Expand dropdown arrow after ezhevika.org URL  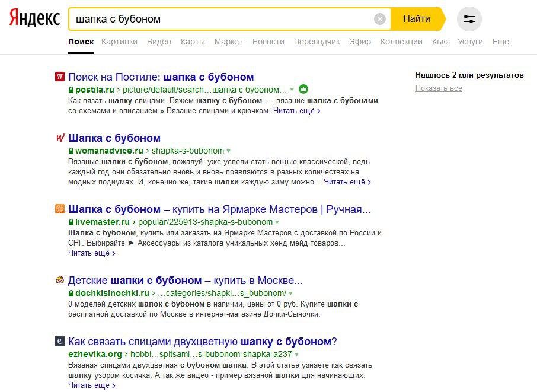tap(296, 354)
